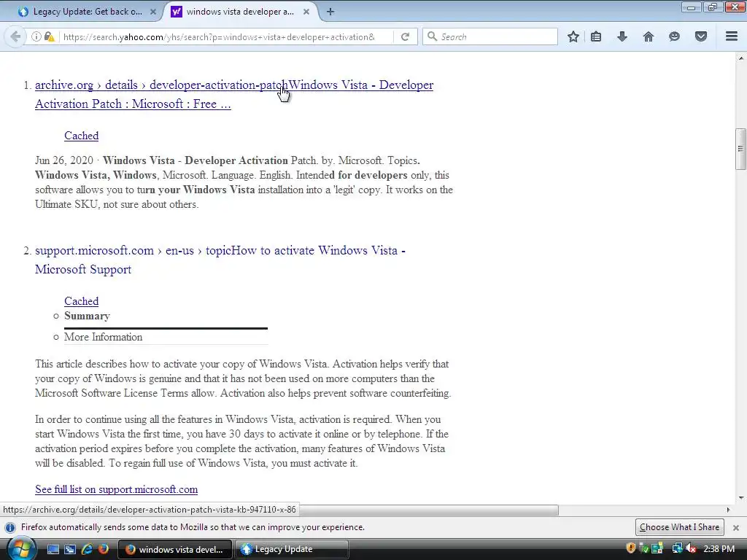Go back using the browser back arrow
The width and height of the screenshot is (747, 560).
click(15, 36)
